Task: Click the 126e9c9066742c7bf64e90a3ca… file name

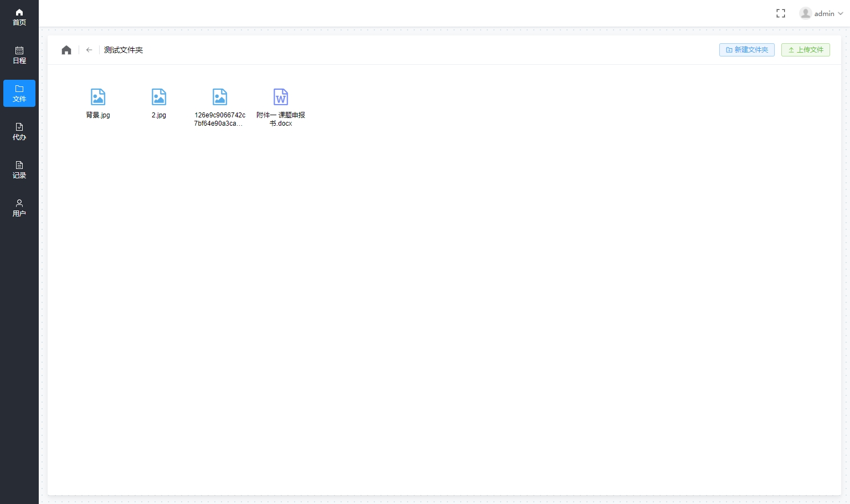Action: [220, 119]
